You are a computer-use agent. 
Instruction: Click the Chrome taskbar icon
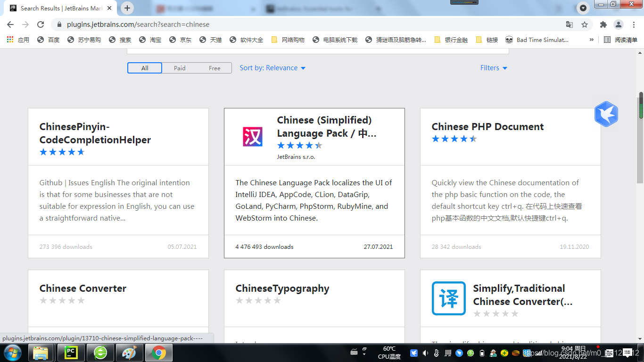pos(158,353)
